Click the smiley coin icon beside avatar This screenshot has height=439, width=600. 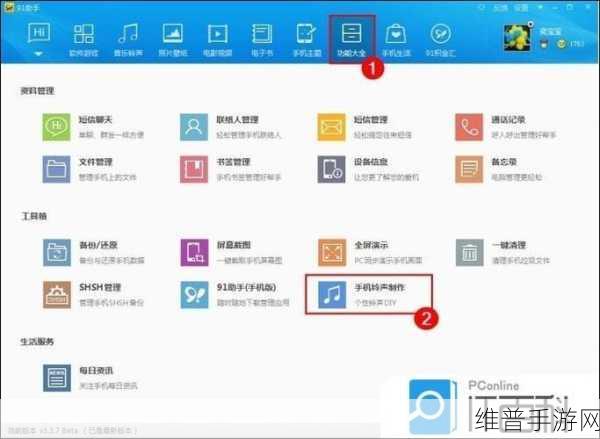click(561, 44)
